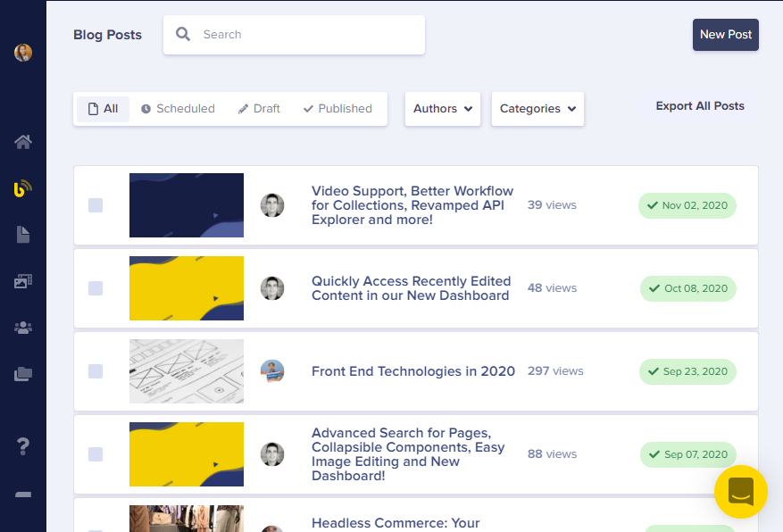Click author avatar on Video Support post
This screenshot has height=532, width=783.
[x=272, y=205]
